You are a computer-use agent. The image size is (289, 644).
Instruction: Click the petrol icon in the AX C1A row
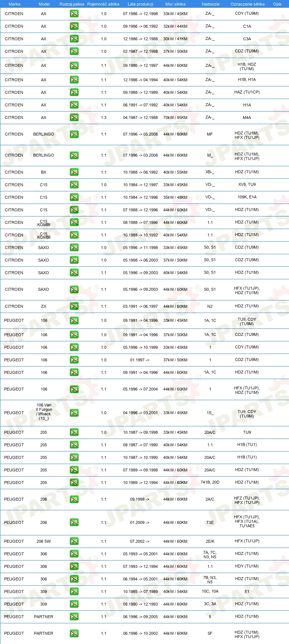coord(74,26)
